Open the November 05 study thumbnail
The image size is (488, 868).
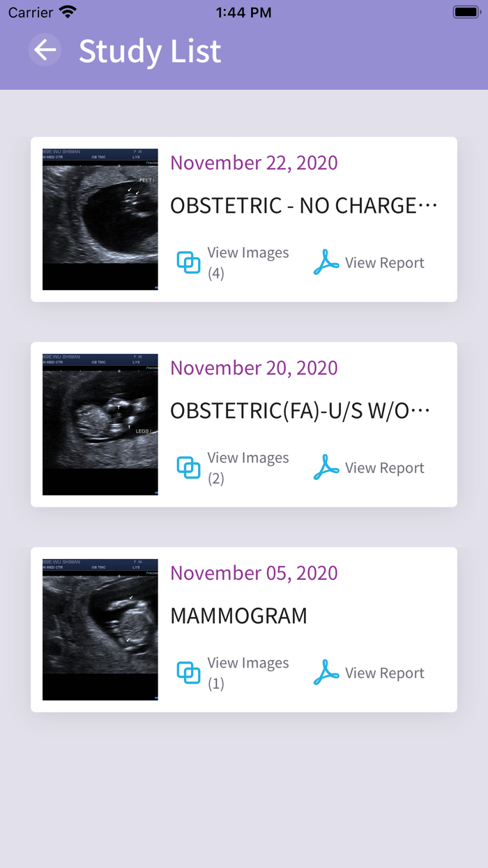(100, 629)
